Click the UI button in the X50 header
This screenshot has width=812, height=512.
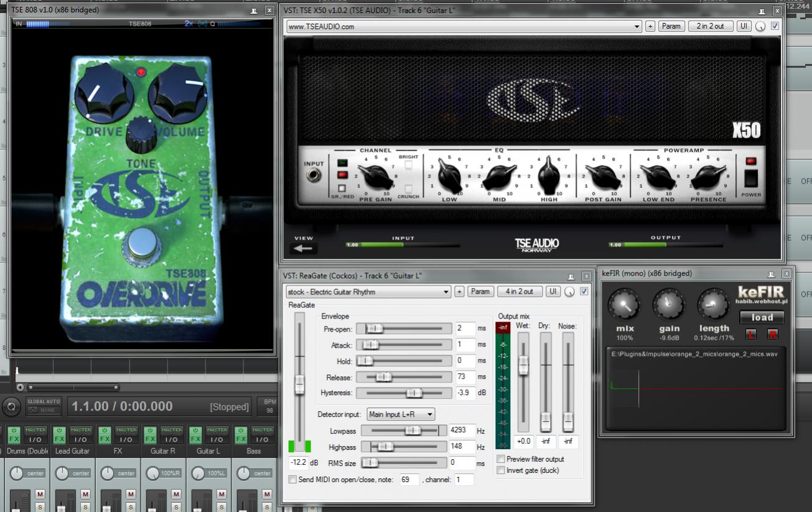click(744, 26)
